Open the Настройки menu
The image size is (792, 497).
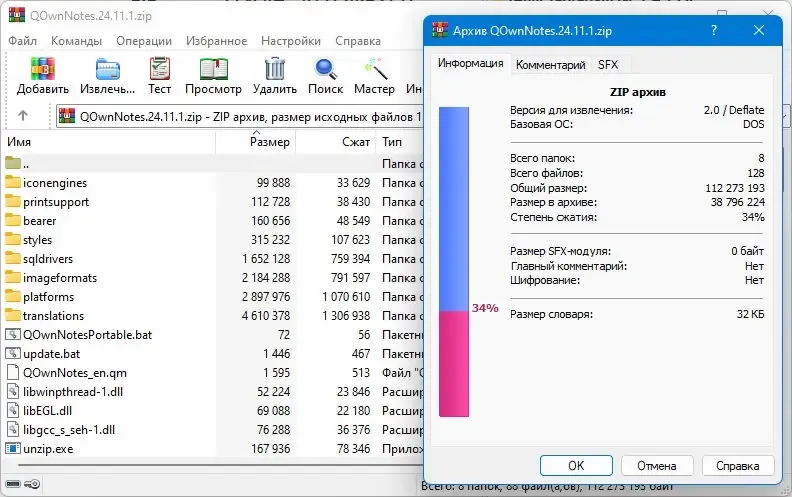pos(291,41)
